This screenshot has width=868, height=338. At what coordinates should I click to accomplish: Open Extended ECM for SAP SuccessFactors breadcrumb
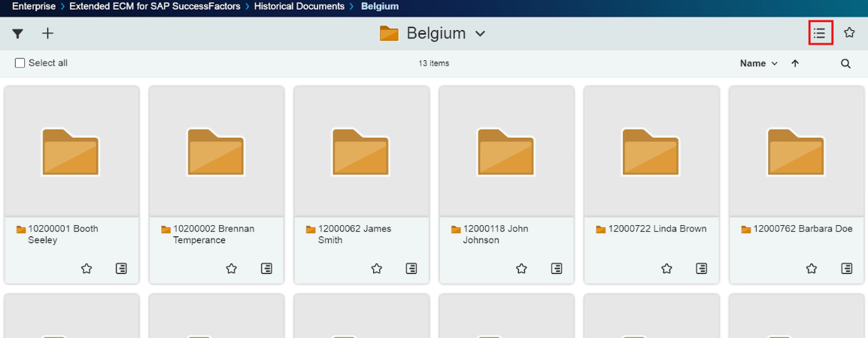154,7
